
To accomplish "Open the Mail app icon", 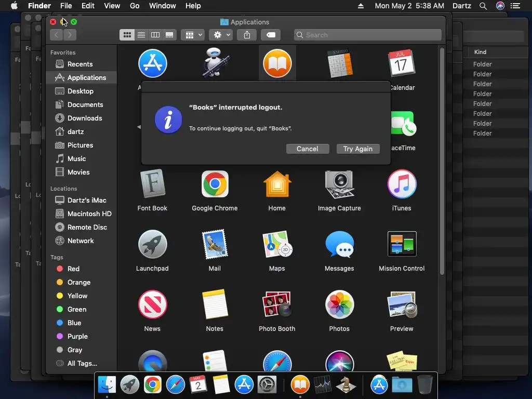I will [x=215, y=244].
